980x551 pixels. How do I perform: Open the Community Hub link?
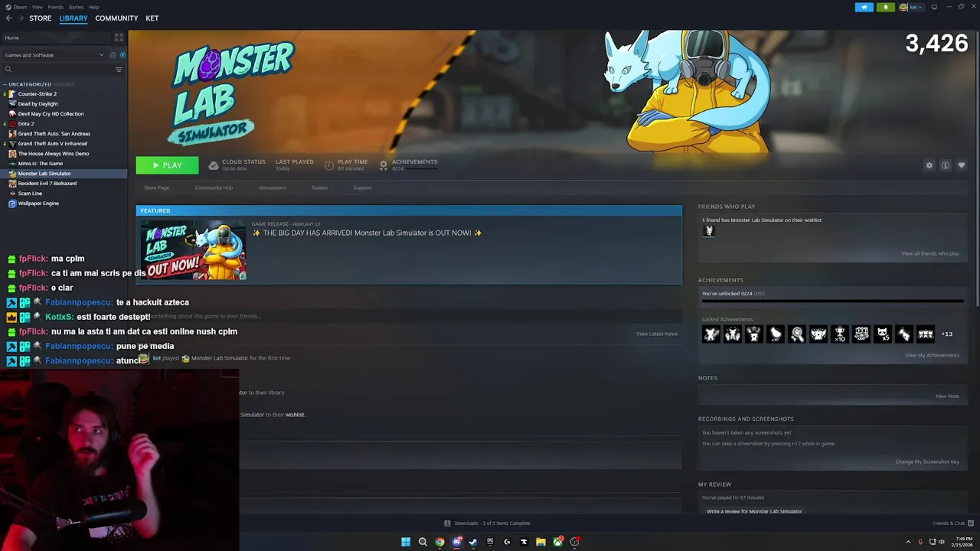click(214, 187)
